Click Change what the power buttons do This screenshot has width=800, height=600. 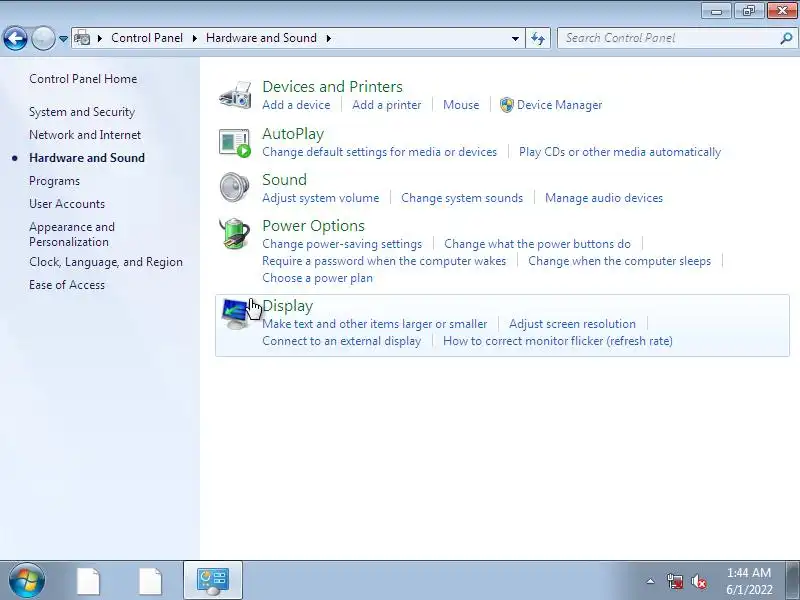click(537, 244)
